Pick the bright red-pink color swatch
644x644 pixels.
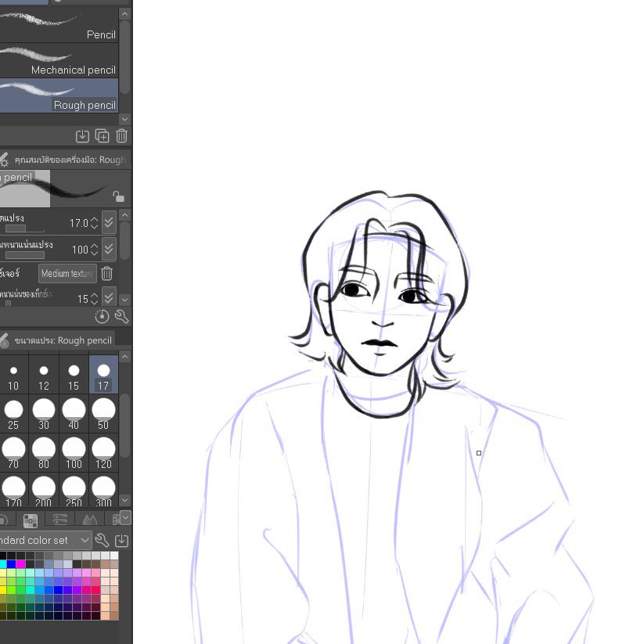[x=95, y=590]
